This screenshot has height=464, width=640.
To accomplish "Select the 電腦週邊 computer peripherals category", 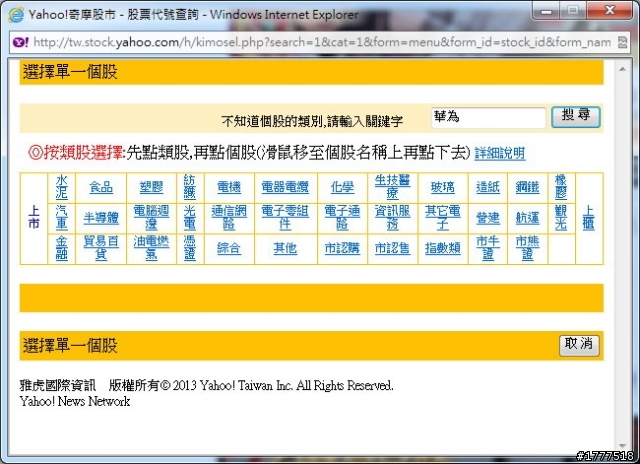I will click(151, 218).
